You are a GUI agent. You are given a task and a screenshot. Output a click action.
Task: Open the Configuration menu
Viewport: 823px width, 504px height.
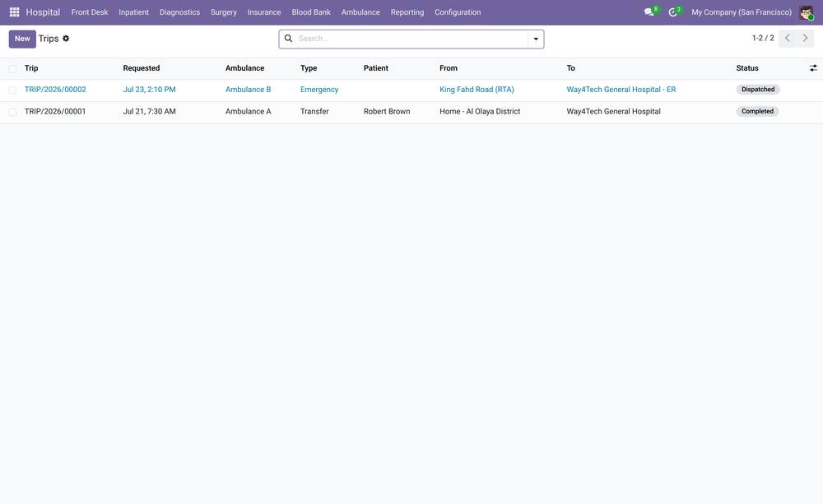click(458, 12)
